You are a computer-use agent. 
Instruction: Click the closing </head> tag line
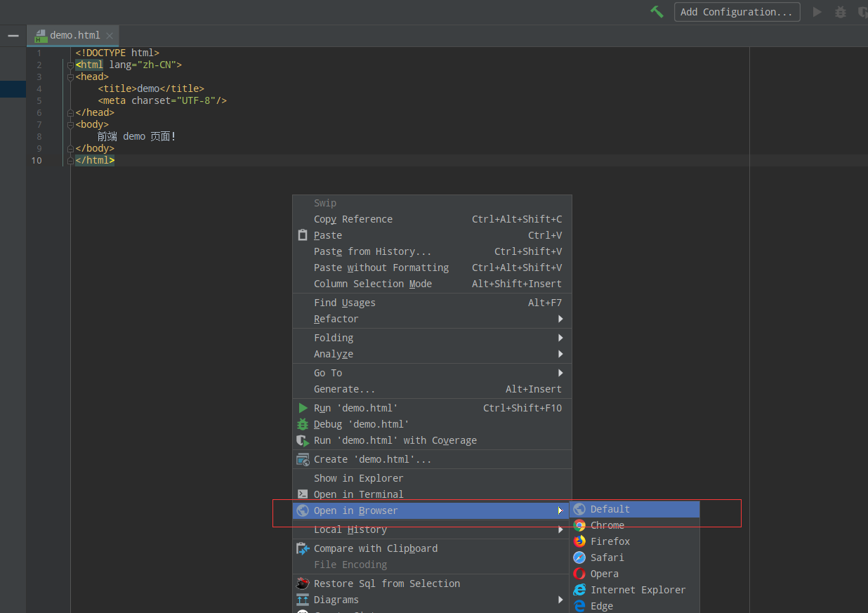[95, 112]
